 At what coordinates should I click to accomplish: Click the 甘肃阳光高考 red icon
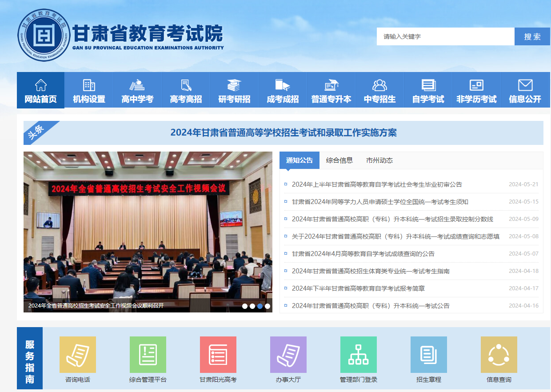[x=218, y=355]
